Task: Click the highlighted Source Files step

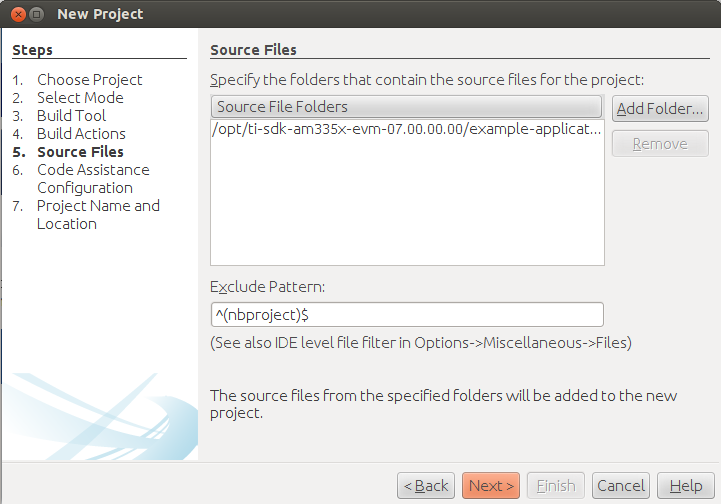Action: coord(80,152)
